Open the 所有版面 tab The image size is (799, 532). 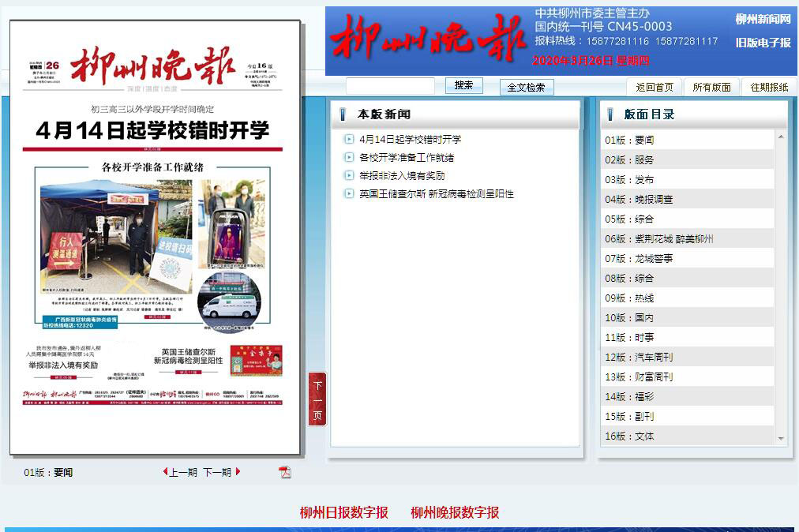pyautogui.click(x=711, y=87)
